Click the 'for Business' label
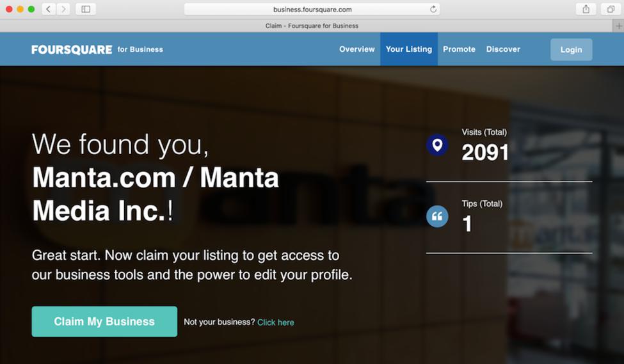 [140, 50]
